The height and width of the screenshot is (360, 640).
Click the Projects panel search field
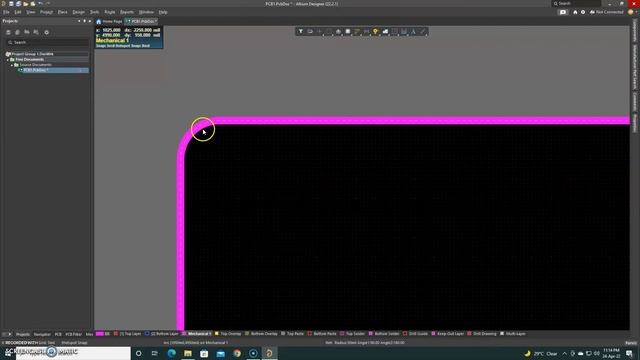click(47, 42)
